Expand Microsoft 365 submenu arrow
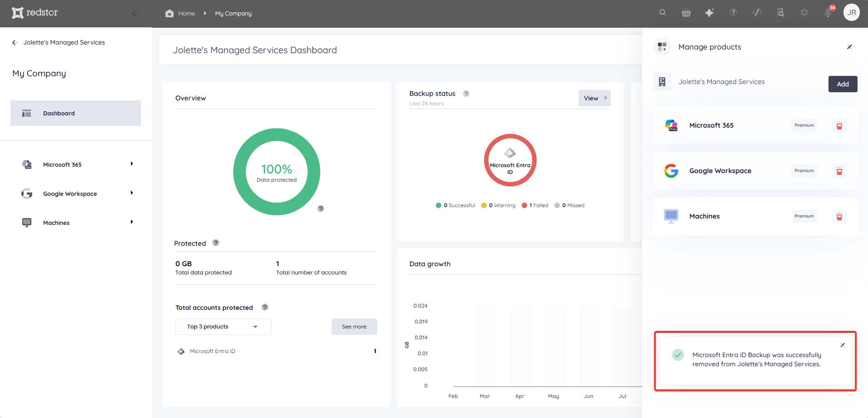 132,164
